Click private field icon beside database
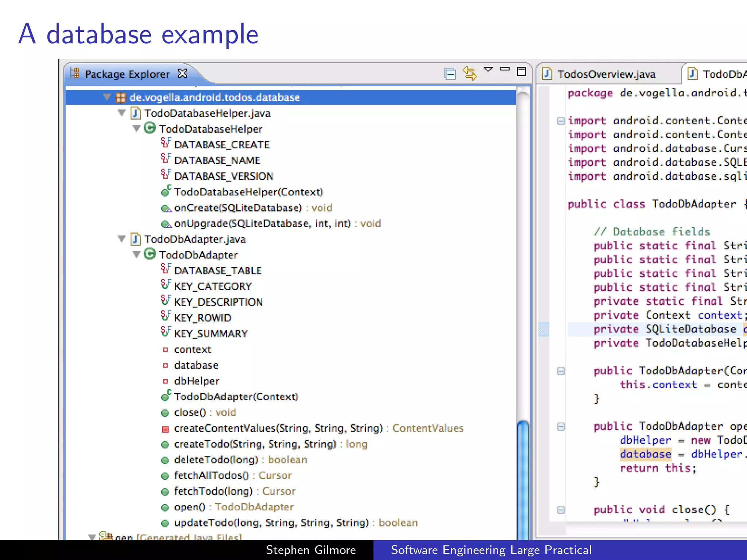Viewport: 747px width, 560px height. click(165, 365)
